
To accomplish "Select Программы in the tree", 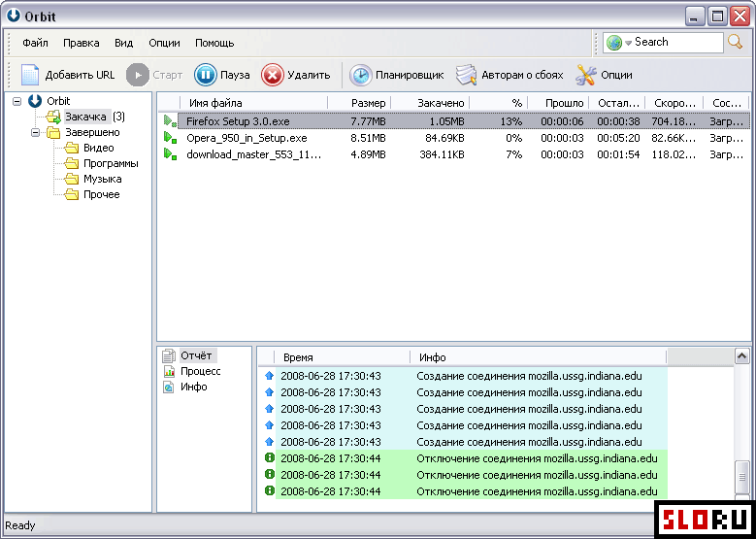I will (x=111, y=163).
